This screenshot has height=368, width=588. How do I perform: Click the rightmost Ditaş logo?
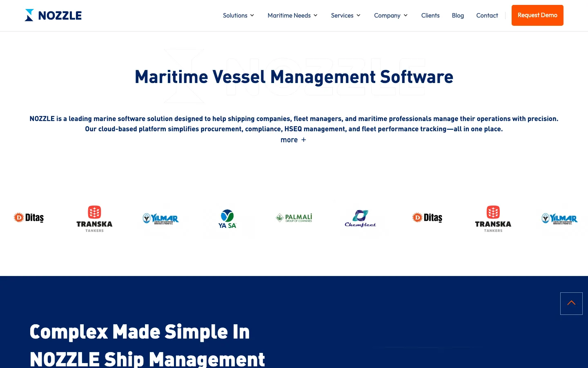point(427,218)
